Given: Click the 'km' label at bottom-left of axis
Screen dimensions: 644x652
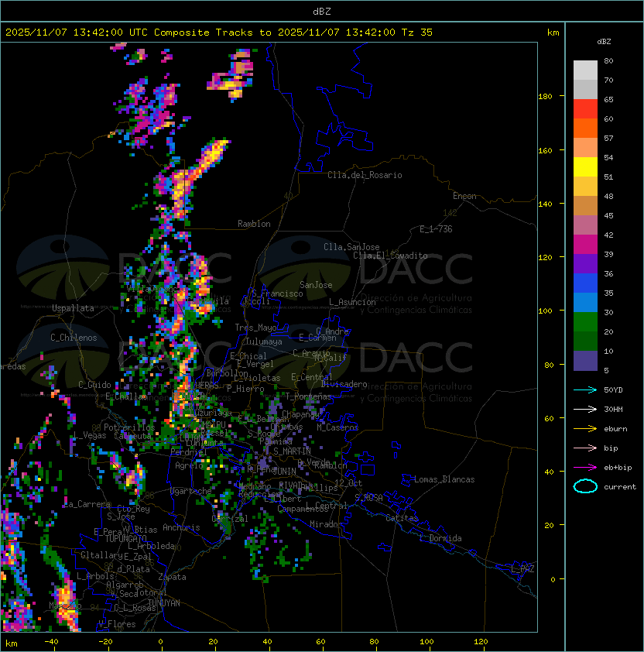Looking at the screenshot, I should click(12, 643).
